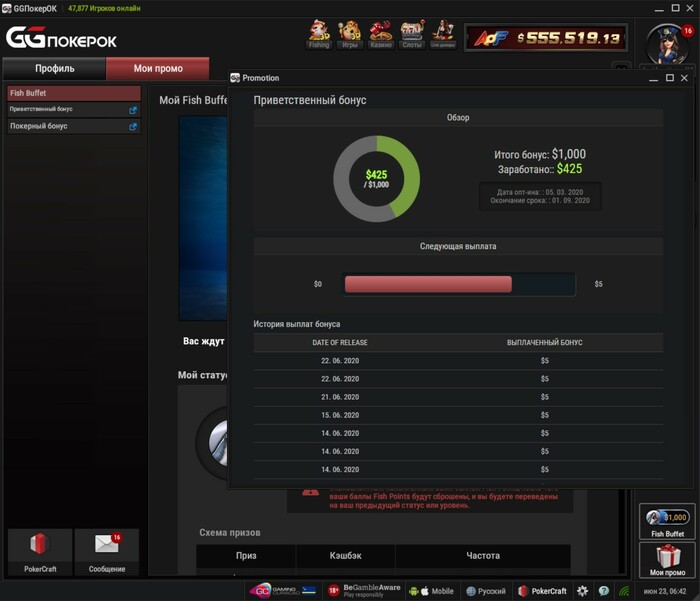
Task: Switch to the Мои промо tab
Action: pos(158,68)
